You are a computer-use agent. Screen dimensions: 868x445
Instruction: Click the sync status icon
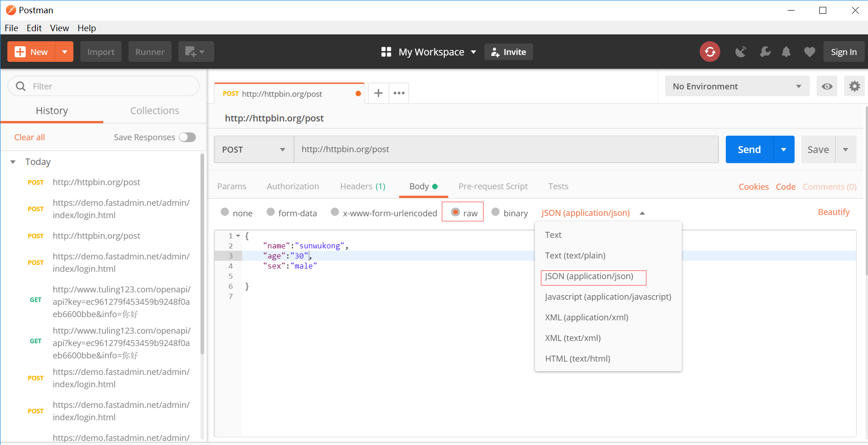[710, 52]
